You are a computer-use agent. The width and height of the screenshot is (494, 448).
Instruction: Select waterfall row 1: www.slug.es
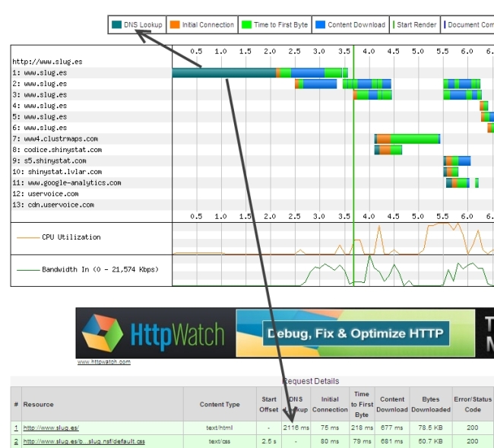(x=40, y=73)
